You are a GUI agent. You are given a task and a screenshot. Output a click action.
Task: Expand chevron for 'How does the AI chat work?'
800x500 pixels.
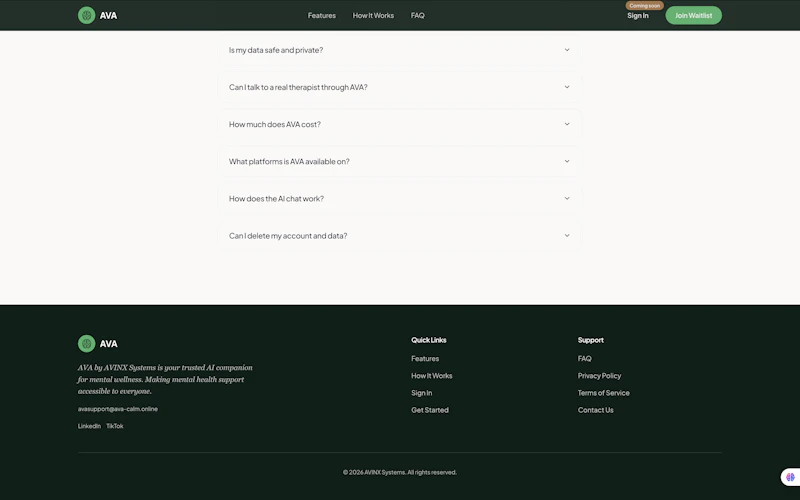point(567,198)
